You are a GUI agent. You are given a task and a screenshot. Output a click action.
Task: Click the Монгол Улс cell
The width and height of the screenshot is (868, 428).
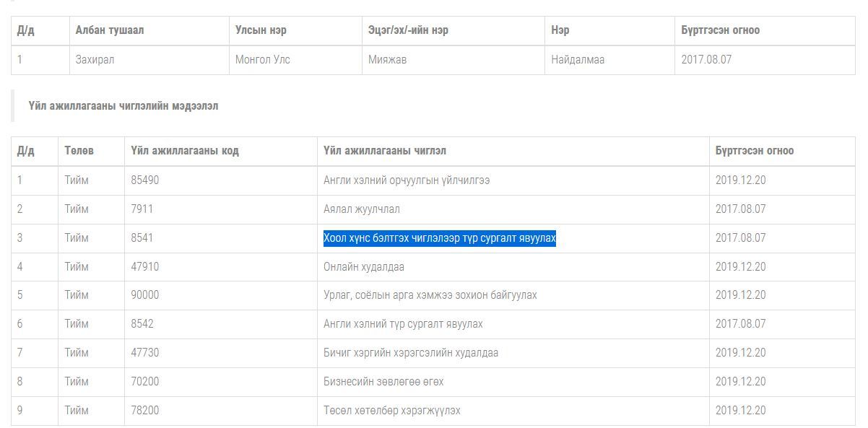coord(262,60)
